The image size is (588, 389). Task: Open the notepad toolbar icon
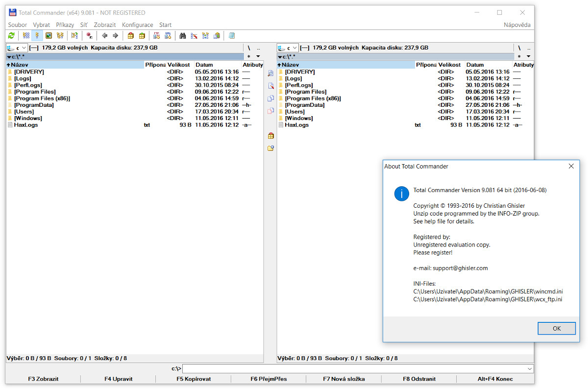tap(232, 35)
